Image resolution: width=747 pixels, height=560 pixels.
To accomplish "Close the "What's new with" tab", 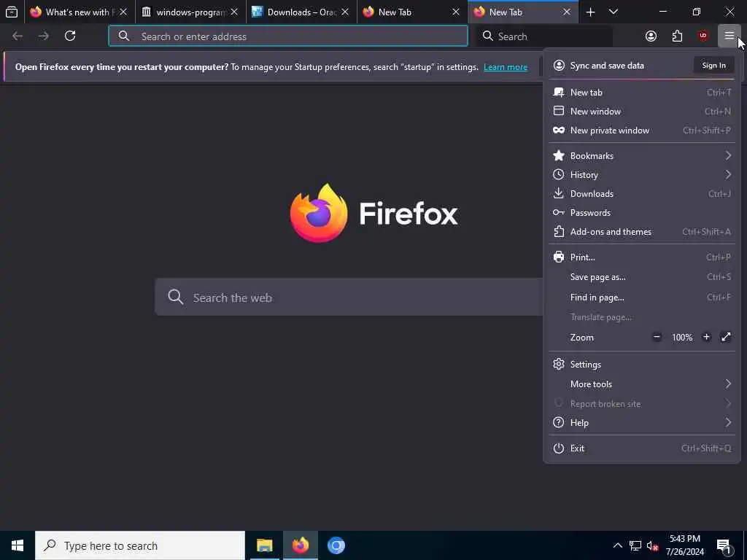I will click(123, 12).
